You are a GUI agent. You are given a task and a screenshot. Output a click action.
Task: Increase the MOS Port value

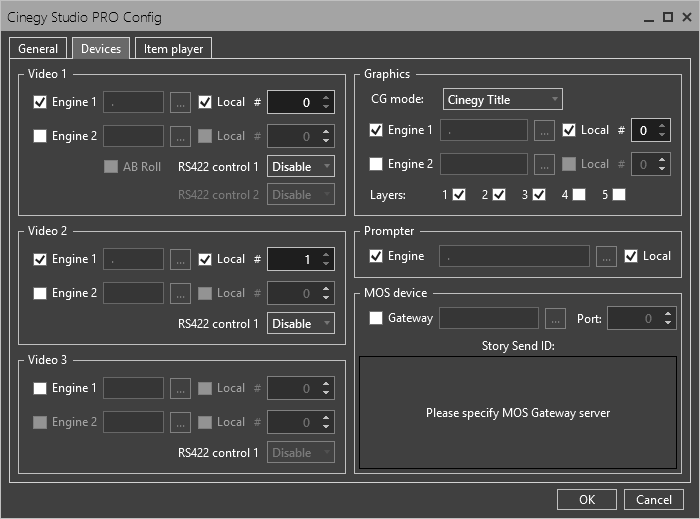pos(668,314)
